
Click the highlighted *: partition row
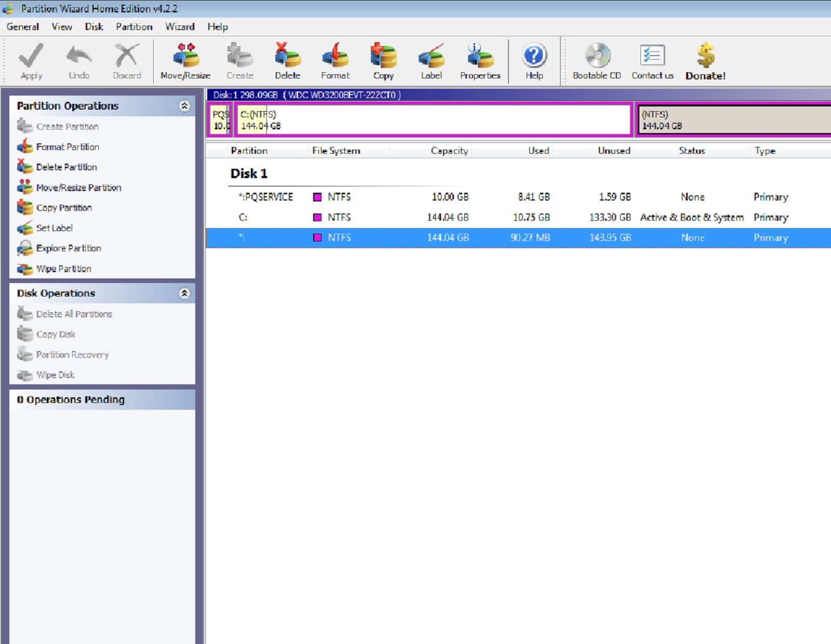518,238
